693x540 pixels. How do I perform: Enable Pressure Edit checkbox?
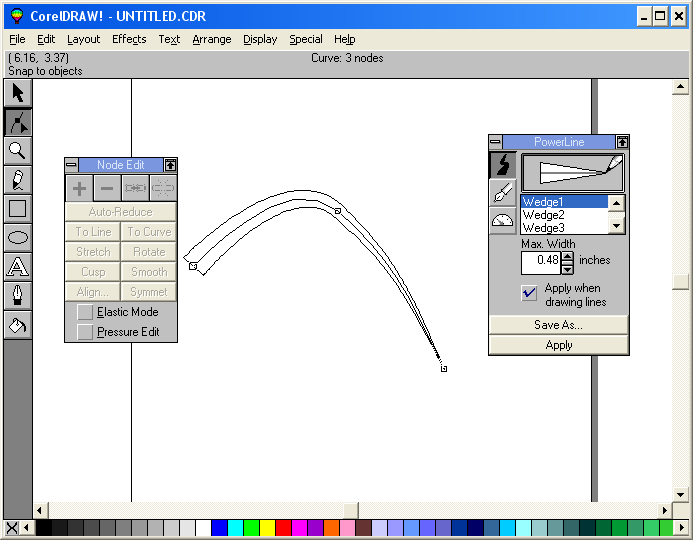click(85, 332)
